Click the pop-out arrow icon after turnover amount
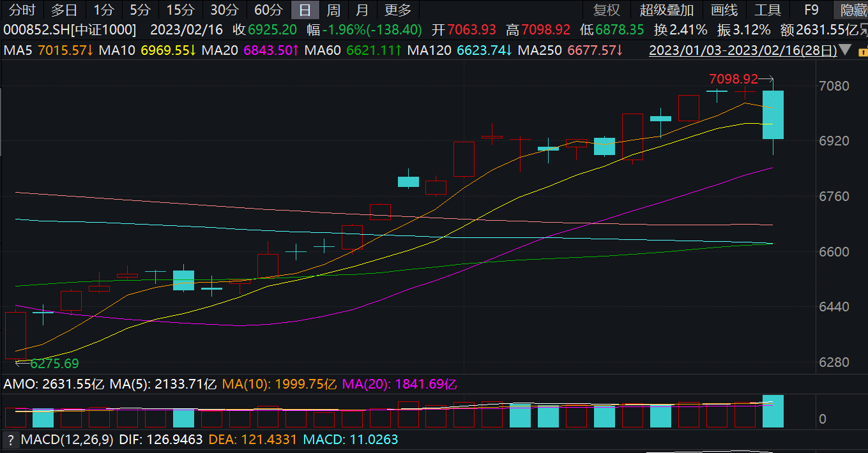The height and width of the screenshot is (453, 868). point(863,30)
